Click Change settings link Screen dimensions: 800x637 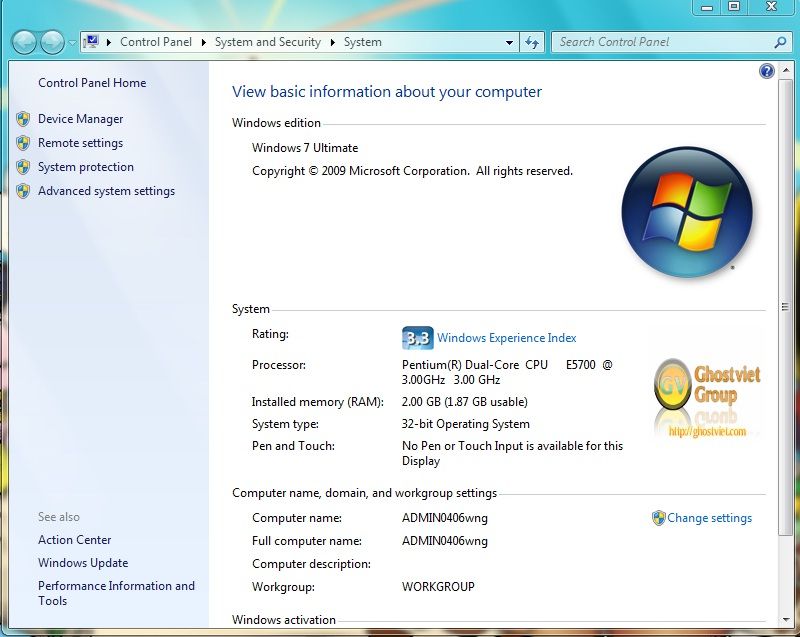click(709, 518)
